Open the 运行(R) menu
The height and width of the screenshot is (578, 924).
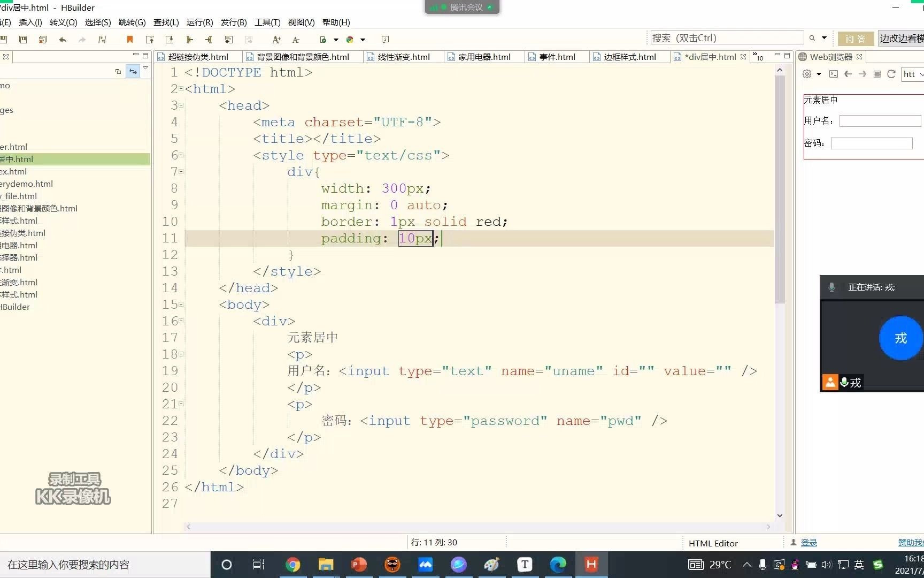point(199,22)
